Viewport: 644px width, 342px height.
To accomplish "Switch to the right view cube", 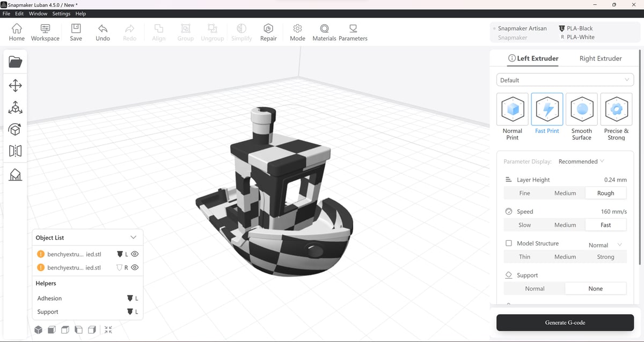I will [92, 330].
